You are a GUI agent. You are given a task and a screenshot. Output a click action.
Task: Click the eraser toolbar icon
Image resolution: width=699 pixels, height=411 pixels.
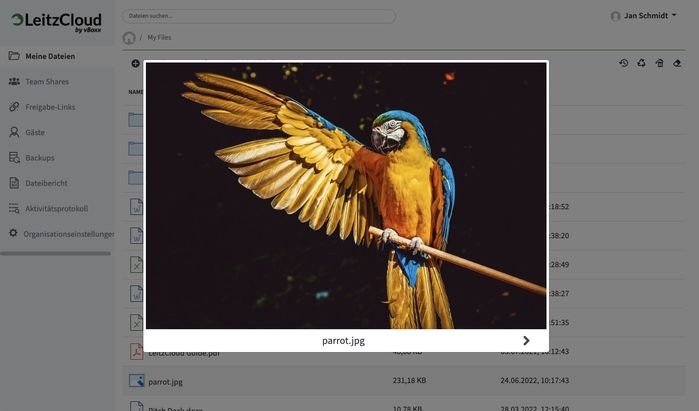click(x=677, y=63)
